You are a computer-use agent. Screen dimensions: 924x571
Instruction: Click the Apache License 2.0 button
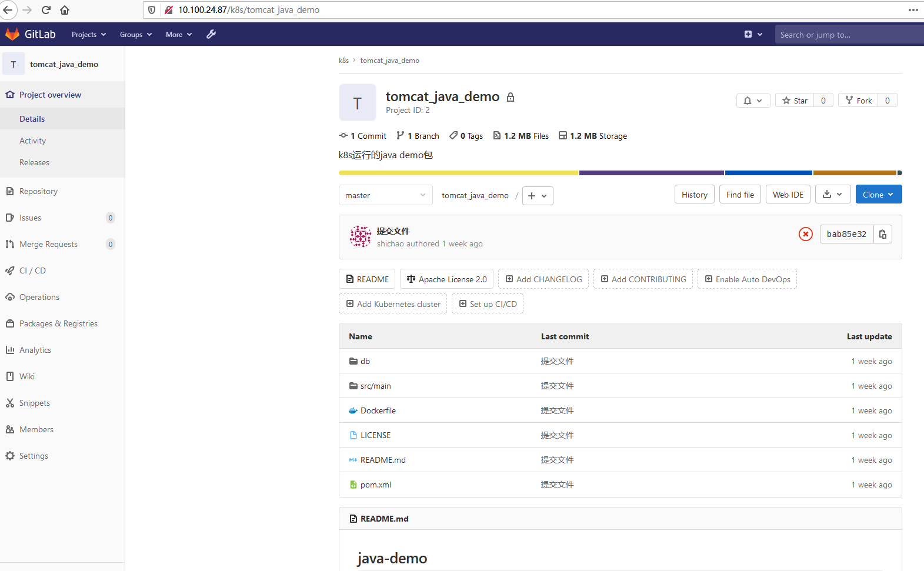click(x=446, y=279)
